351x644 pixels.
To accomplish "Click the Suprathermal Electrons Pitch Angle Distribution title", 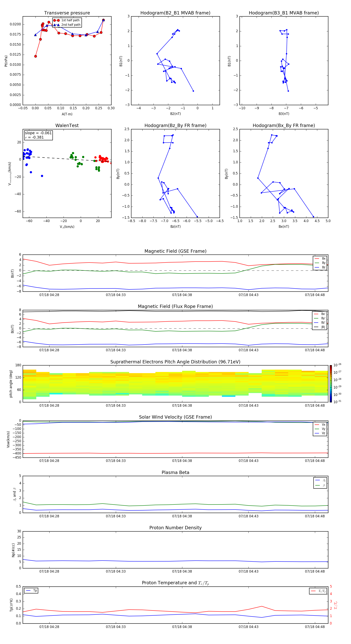I will click(175, 362).
